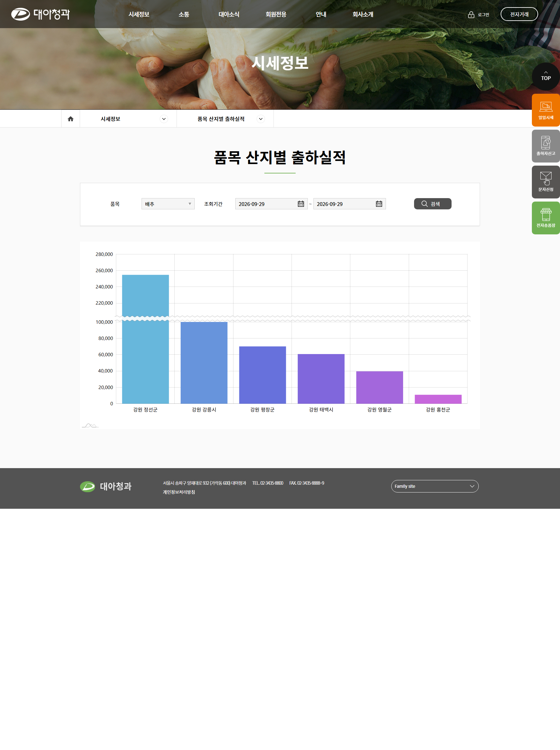Open start date calendar picker icon
560x750 pixels.
(x=301, y=204)
